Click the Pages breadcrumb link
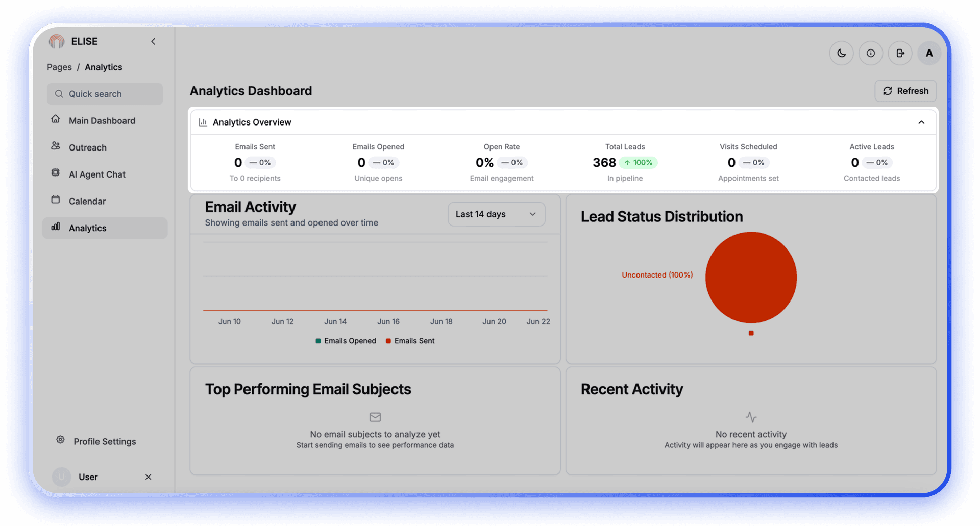The image size is (980, 526). [59, 67]
